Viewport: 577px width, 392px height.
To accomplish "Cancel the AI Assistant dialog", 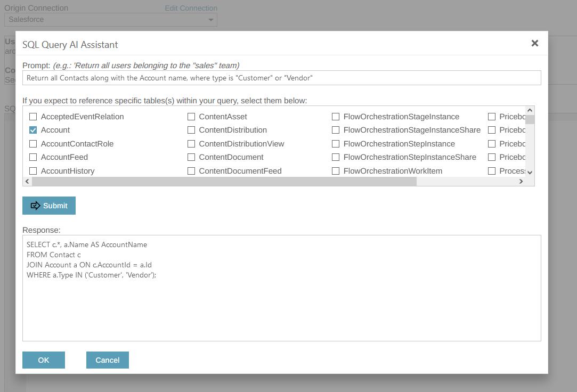I will click(107, 360).
